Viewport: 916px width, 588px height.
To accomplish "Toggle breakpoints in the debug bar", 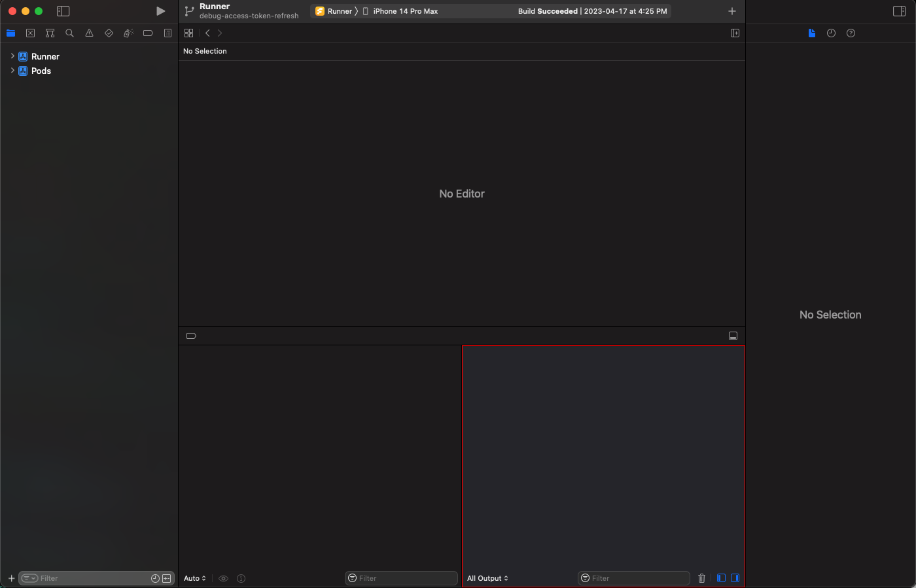I will pos(190,336).
